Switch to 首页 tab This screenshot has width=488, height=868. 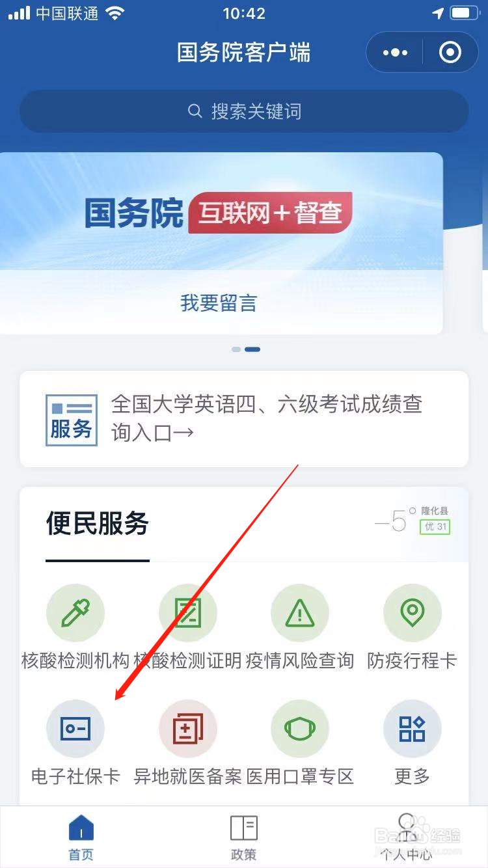[x=81, y=838]
